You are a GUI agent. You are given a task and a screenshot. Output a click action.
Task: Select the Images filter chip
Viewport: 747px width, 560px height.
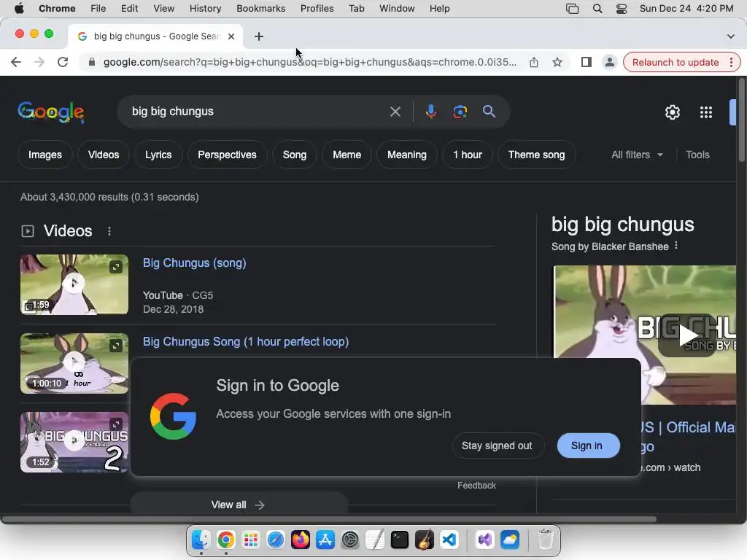[x=44, y=155]
